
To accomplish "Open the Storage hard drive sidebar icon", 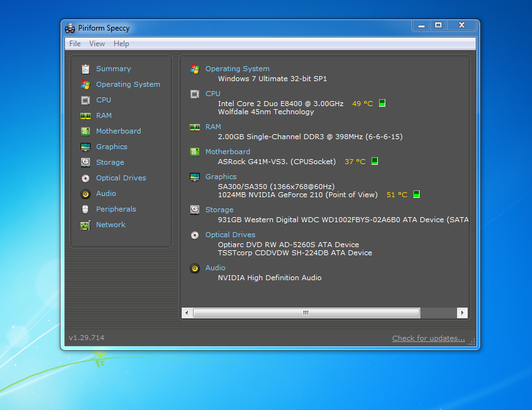I will (x=86, y=162).
